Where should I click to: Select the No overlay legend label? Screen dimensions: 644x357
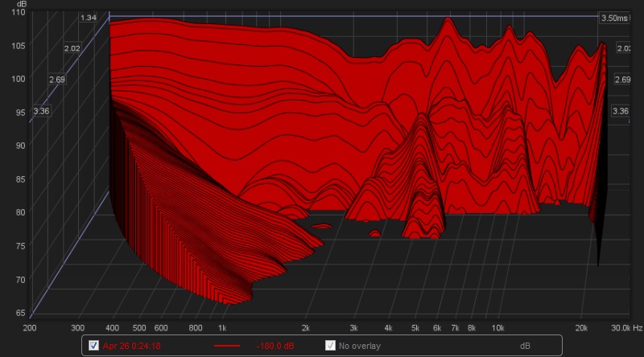click(x=360, y=346)
